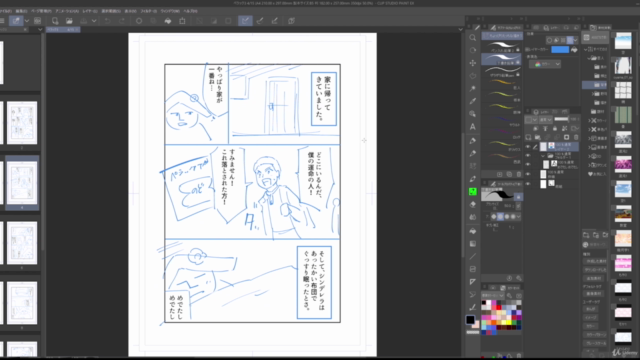The height and width of the screenshot is (360, 640).
Task: Select the Fill bucket tool in tool palette
Action: tap(473, 231)
